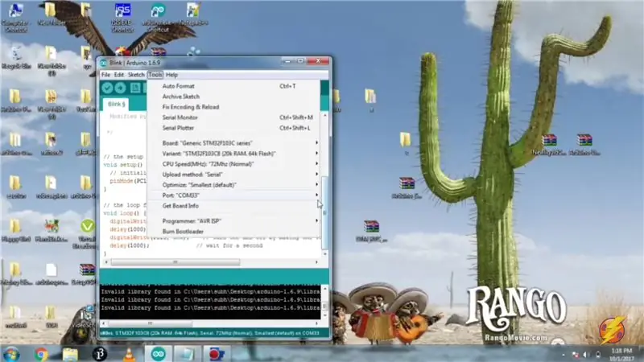This screenshot has height=362, width=644.
Task: Open VLC media player from taskbar
Action: tap(129, 354)
